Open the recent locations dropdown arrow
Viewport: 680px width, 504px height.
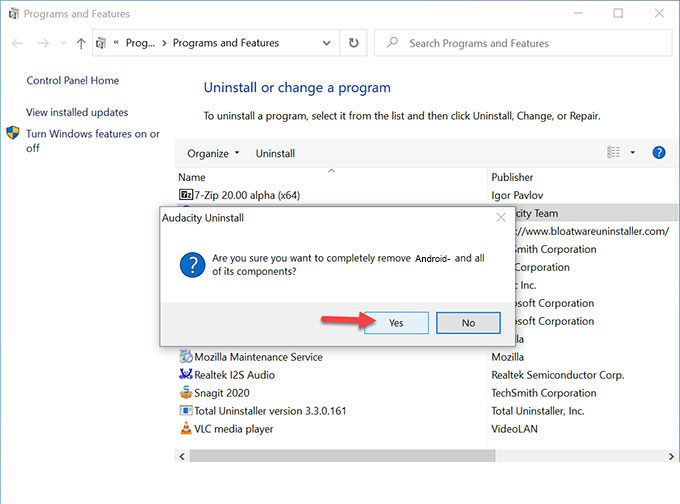coord(63,43)
